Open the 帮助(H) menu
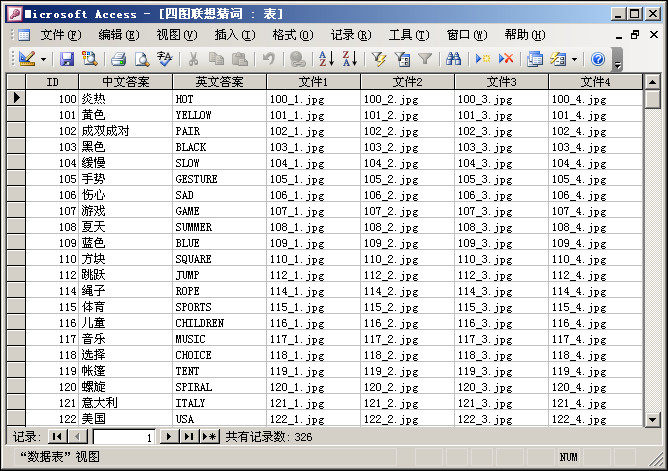Screen dimensions: 668x471 pos(525,35)
